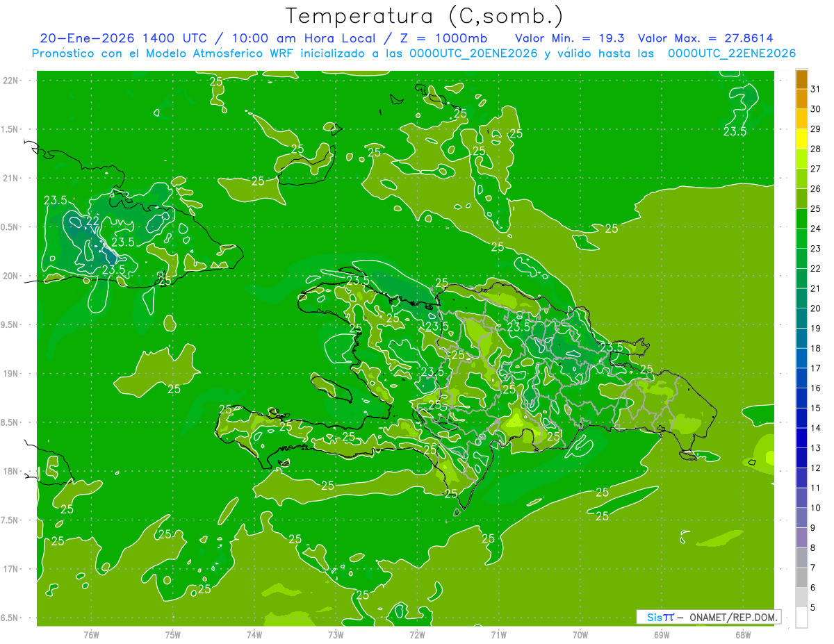Image resolution: width=834 pixels, height=644 pixels.
Task: Click the "ONAMET/REP.DOM." credit label
Action: tap(733, 617)
